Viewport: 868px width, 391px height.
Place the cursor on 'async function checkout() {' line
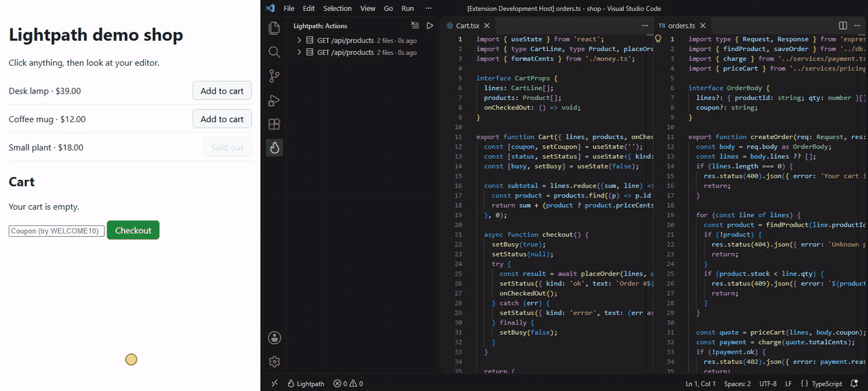click(536, 234)
